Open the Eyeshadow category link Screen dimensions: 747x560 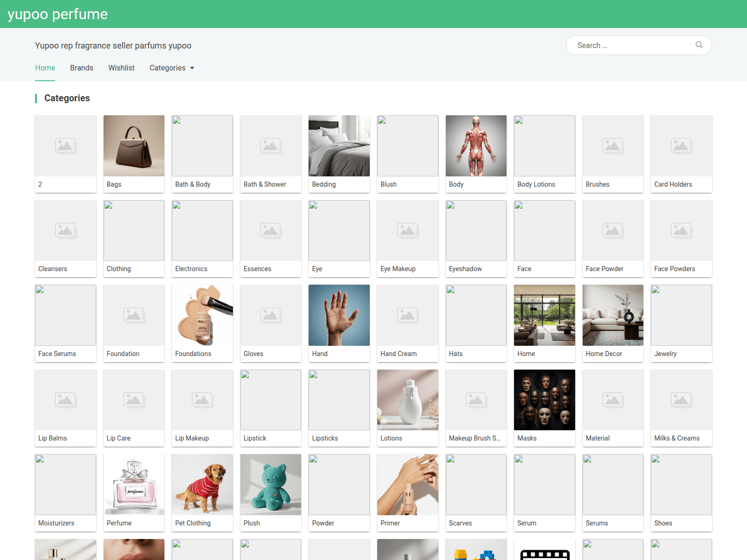pyautogui.click(x=465, y=269)
